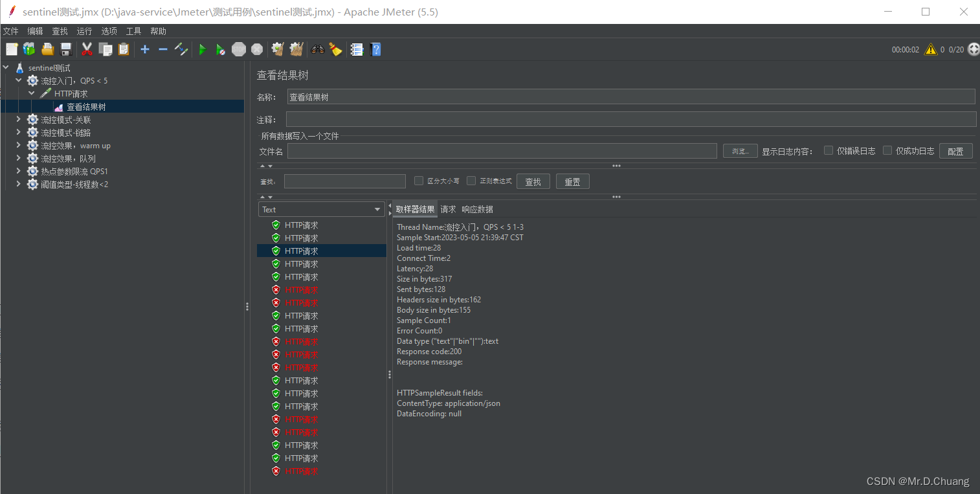Collapse the HTTP请求 tree node arrow

(x=32, y=94)
